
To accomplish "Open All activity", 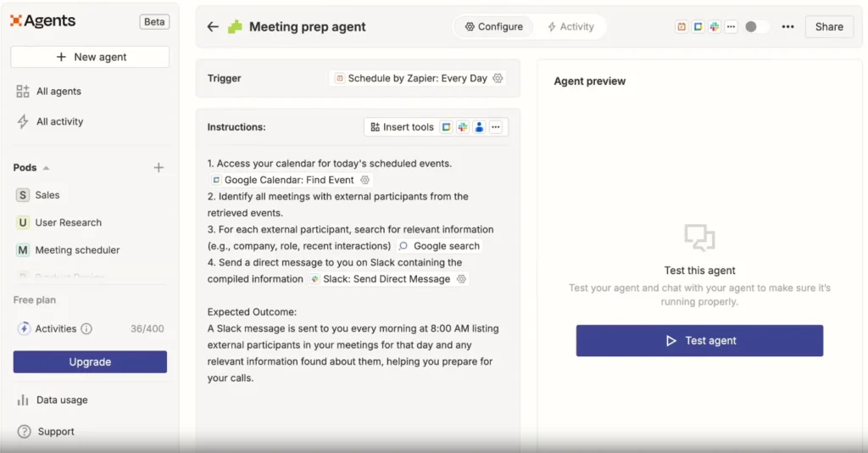I will 50,121.
